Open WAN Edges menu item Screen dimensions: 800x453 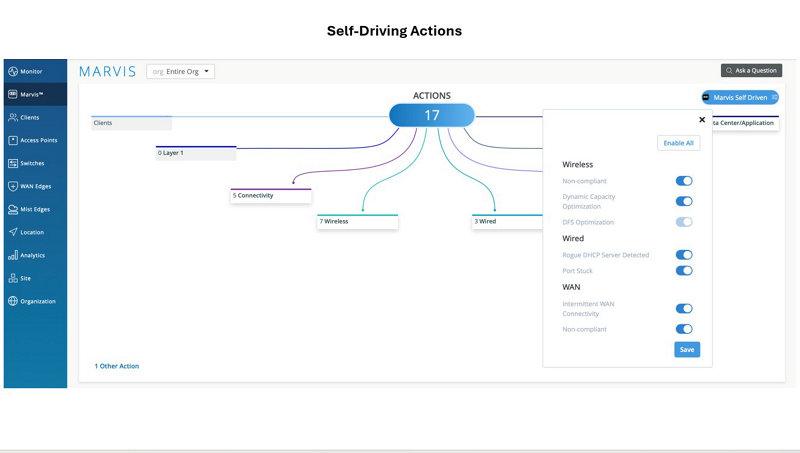pos(35,186)
